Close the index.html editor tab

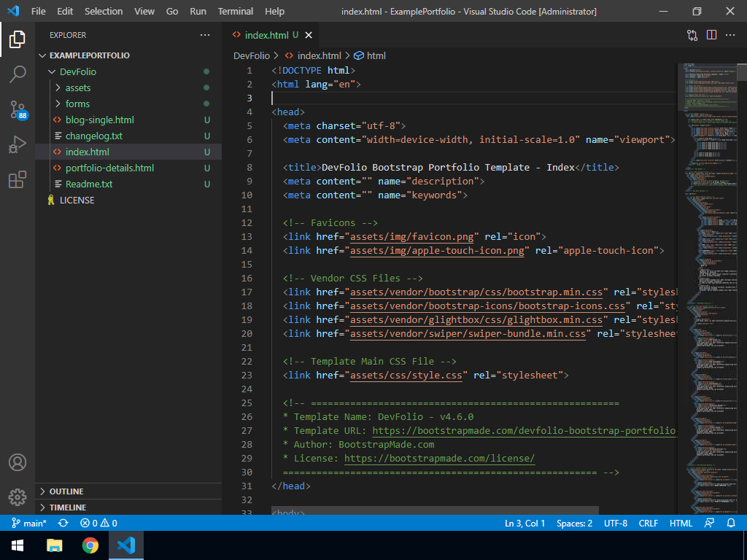tap(309, 35)
